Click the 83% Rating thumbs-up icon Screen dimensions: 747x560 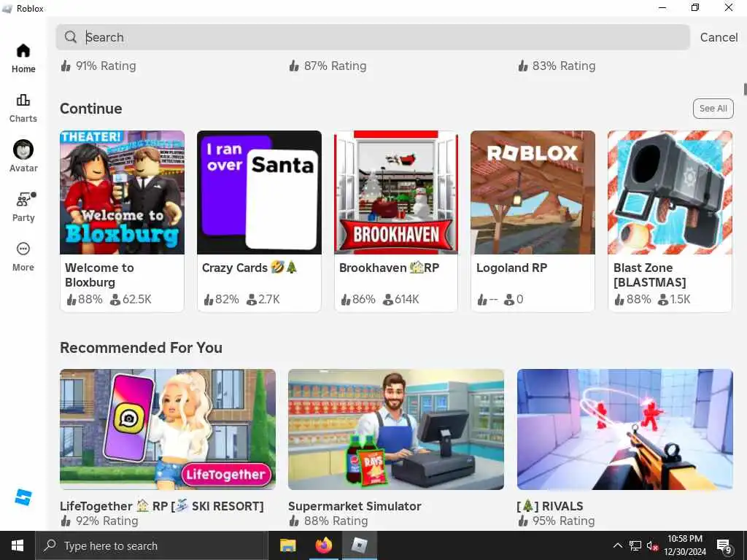click(x=523, y=66)
